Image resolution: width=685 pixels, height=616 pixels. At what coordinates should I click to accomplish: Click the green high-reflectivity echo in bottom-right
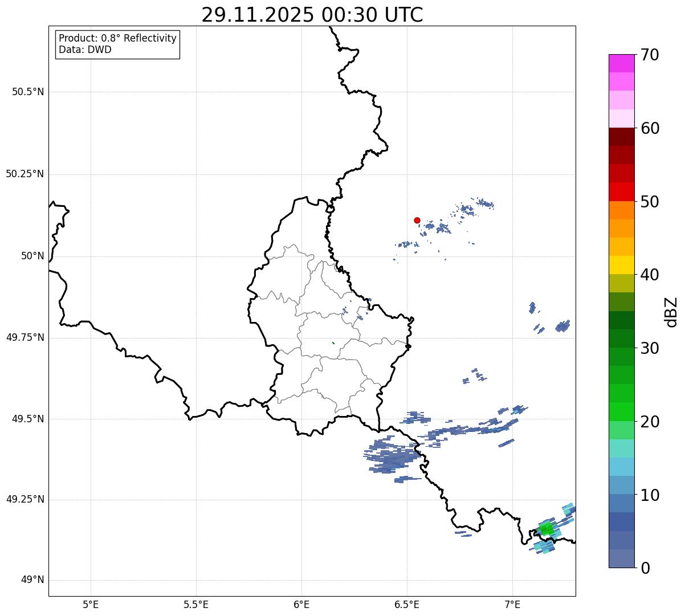[x=547, y=529]
